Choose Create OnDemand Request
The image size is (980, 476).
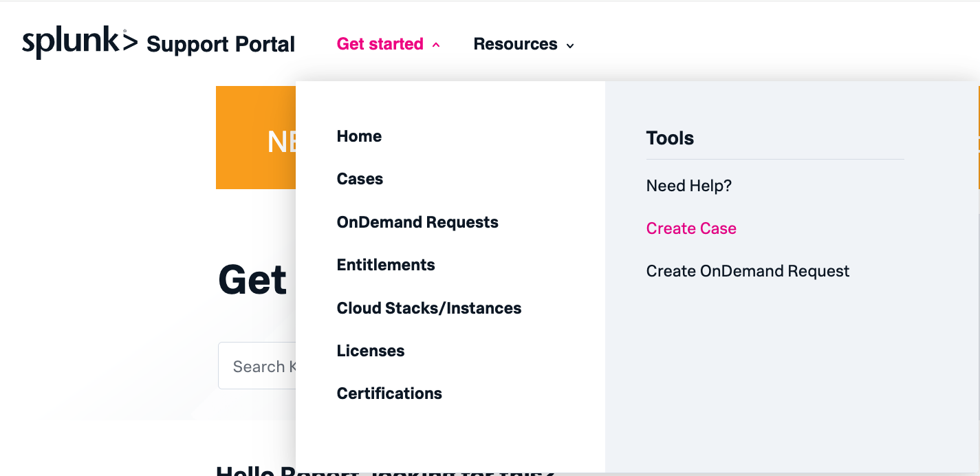click(748, 270)
